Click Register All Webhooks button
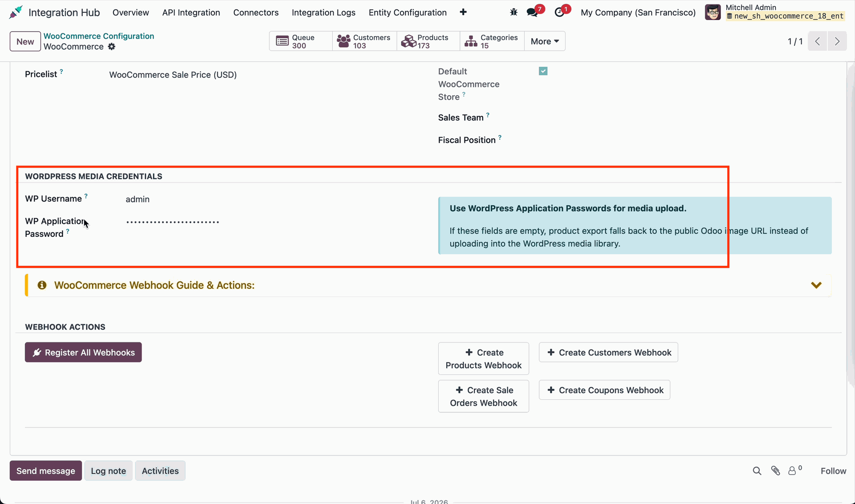Viewport: 855px width, 504px height. 83,353
